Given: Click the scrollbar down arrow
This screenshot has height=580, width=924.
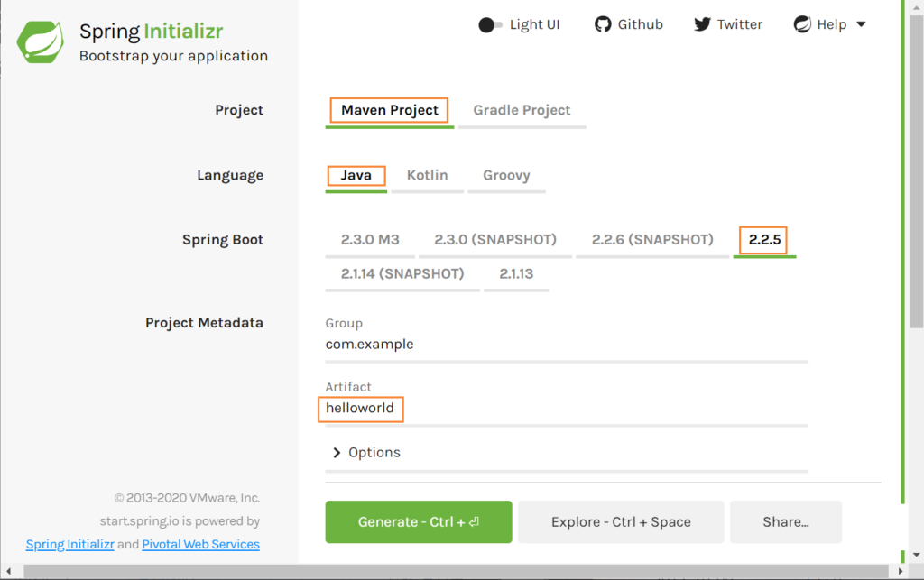Looking at the screenshot, I should point(917,555).
